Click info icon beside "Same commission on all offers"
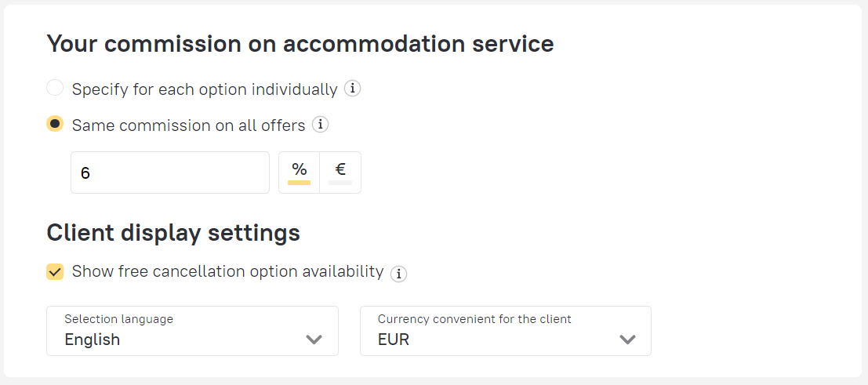This screenshot has height=385, width=868. tap(320, 125)
